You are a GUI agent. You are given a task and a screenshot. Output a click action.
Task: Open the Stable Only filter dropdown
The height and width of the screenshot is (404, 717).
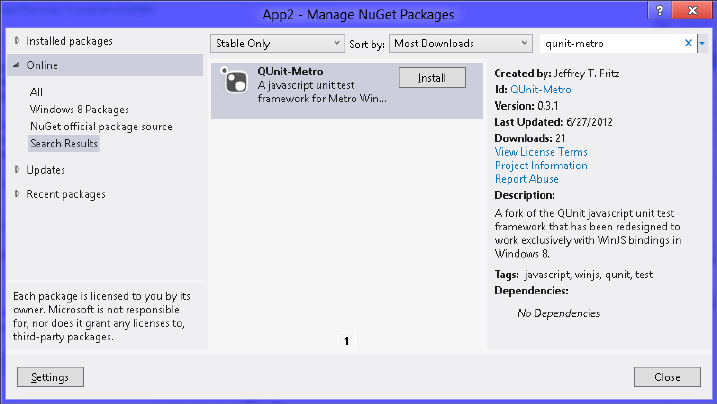[277, 43]
